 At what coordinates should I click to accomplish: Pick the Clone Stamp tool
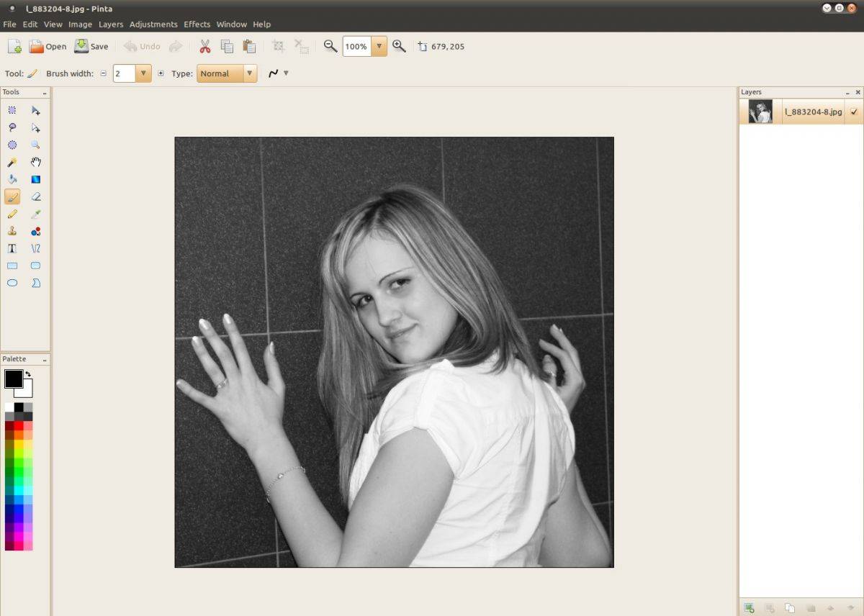(x=12, y=231)
